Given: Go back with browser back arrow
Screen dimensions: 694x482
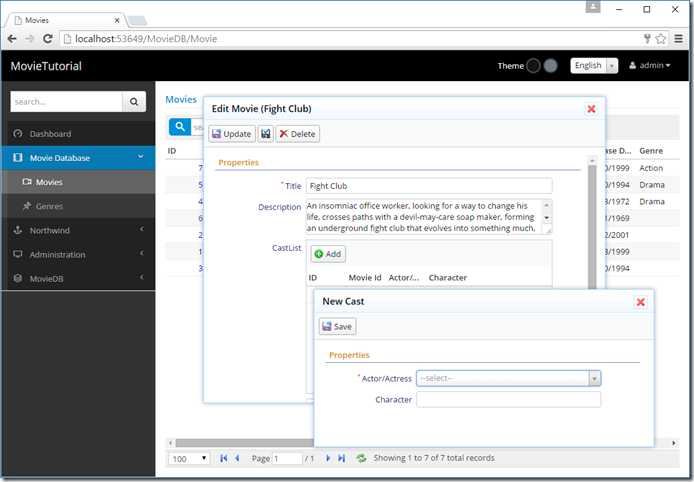Looking at the screenshot, I should [x=12, y=39].
